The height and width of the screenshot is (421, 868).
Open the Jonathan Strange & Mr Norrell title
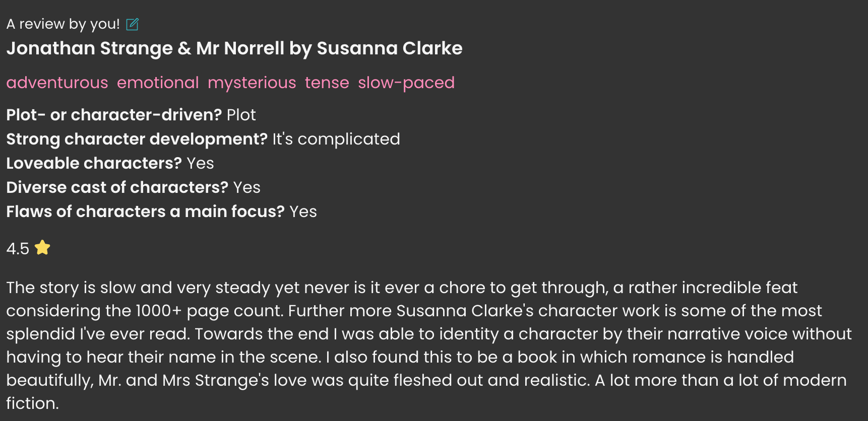point(145,48)
